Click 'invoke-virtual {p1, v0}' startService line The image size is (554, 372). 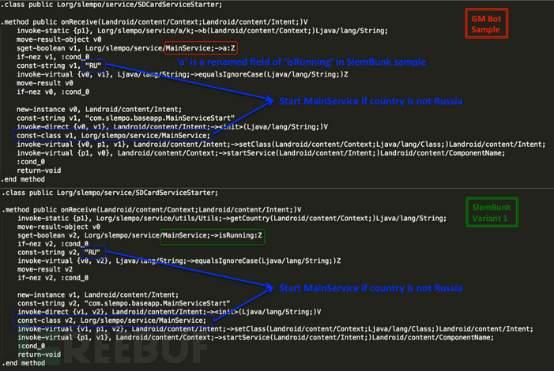261,153
